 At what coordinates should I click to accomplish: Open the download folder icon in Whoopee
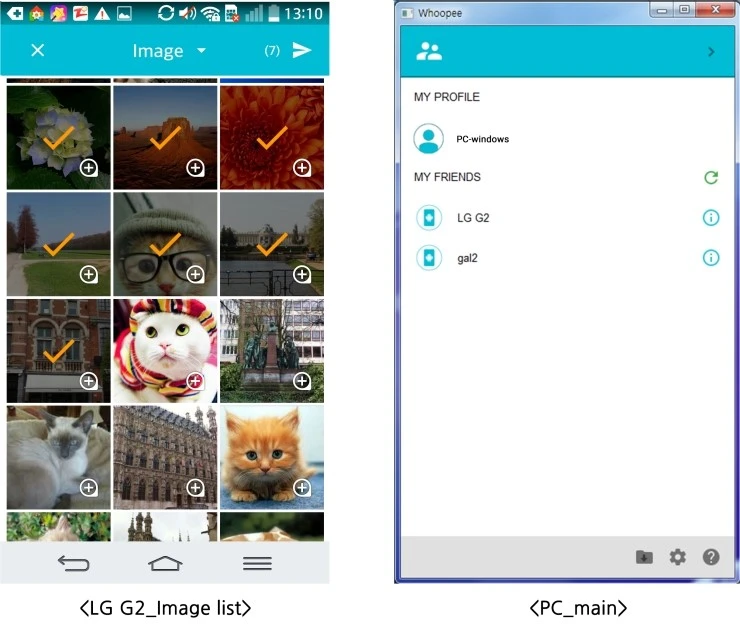point(644,557)
